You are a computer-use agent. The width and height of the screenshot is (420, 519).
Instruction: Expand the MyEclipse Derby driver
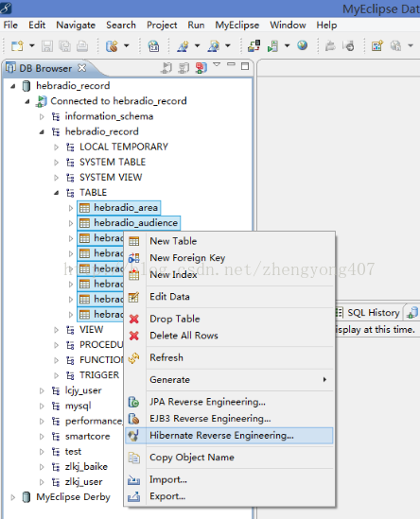pyautogui.click(x=13, y=497)
